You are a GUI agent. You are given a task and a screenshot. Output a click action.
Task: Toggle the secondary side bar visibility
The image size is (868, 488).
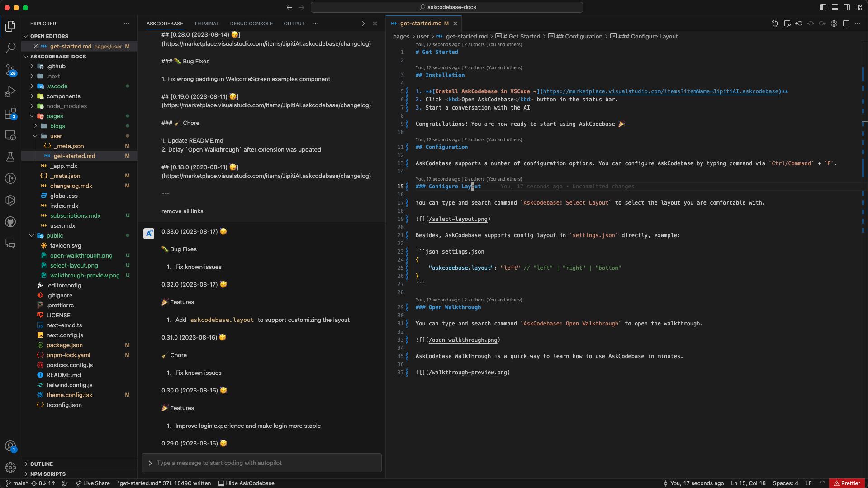(x=847, y=7)
